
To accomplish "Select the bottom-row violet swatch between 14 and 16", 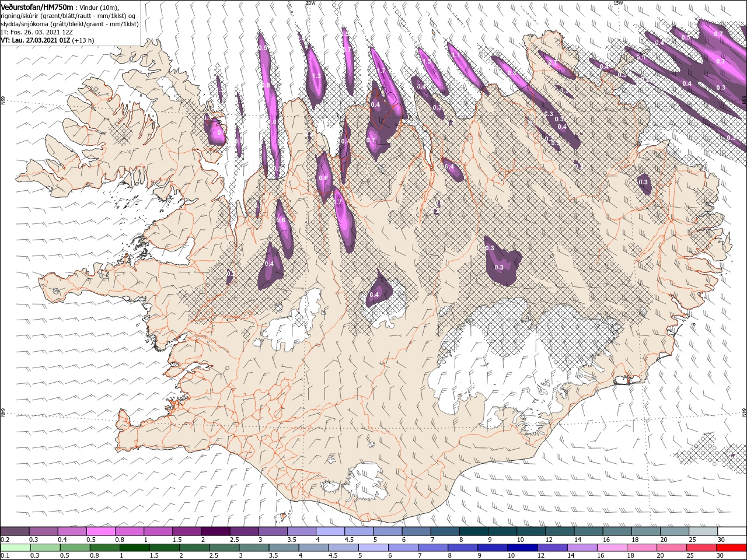I will pos(581,548).
